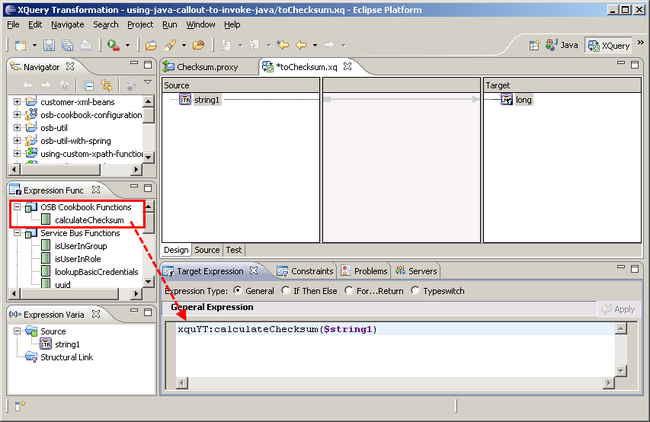Close the Expression Varia view
Viewport: 650px width, 422px height.
(96, 314)
